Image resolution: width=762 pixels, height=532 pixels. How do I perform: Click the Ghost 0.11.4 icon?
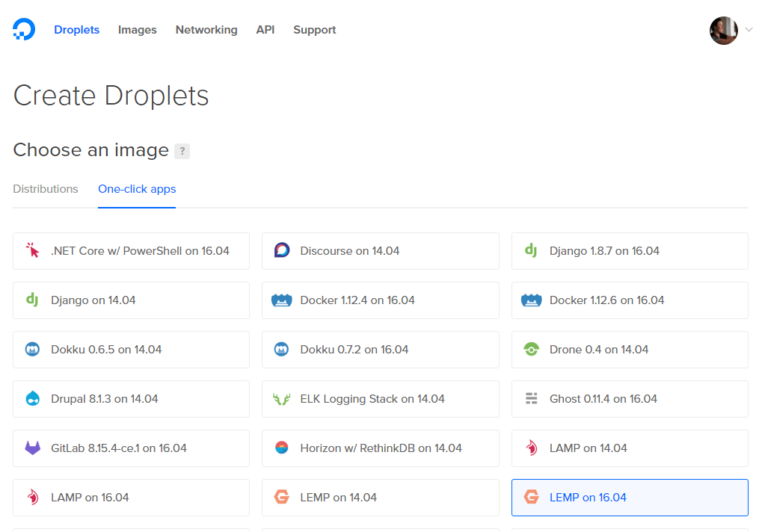click(531, 398)
